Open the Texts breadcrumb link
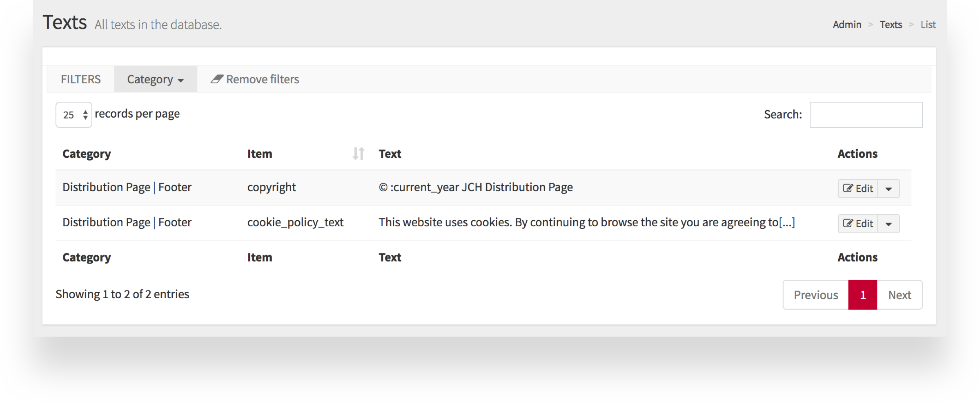This screenshot has width=980, height=402. (891, 25)
